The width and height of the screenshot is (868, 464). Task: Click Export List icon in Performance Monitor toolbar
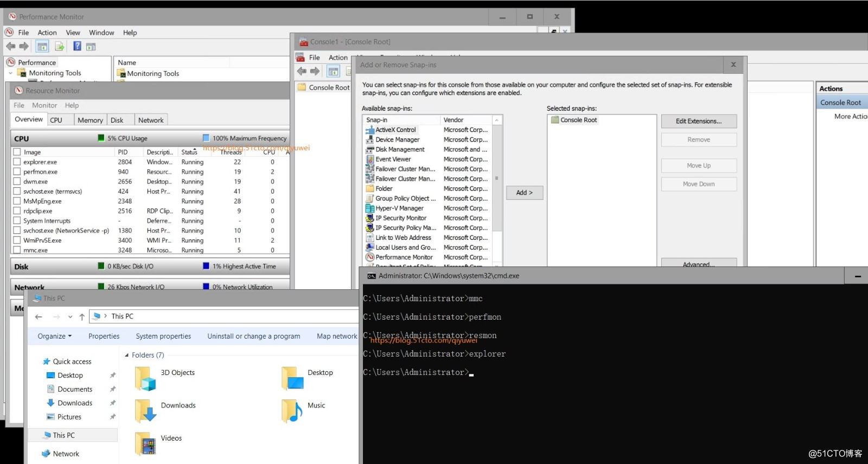point(59,47)
